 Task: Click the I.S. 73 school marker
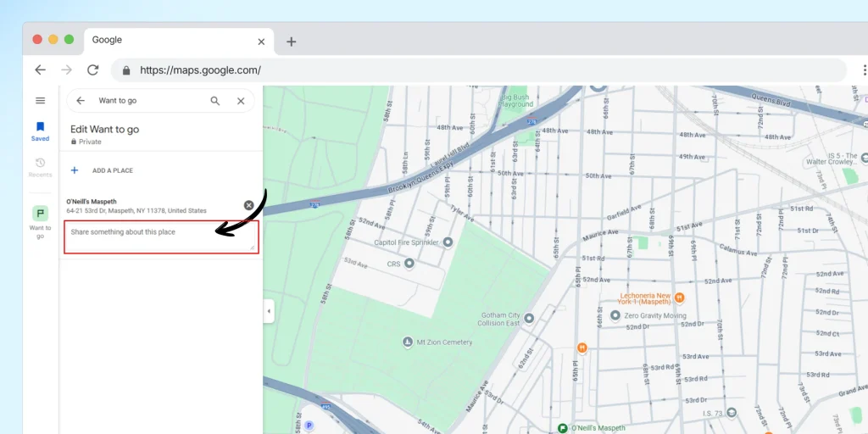(x=732, y=413)
